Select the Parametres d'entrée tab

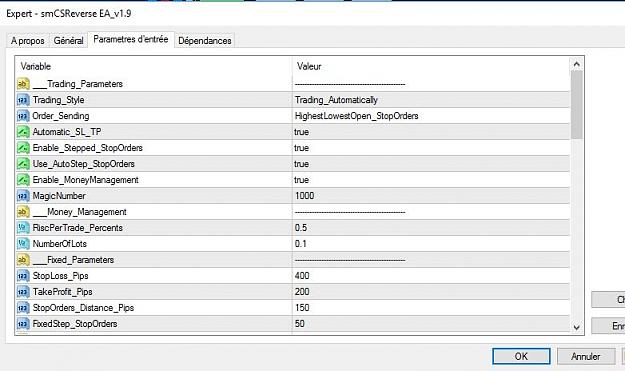tap(131, 39)
